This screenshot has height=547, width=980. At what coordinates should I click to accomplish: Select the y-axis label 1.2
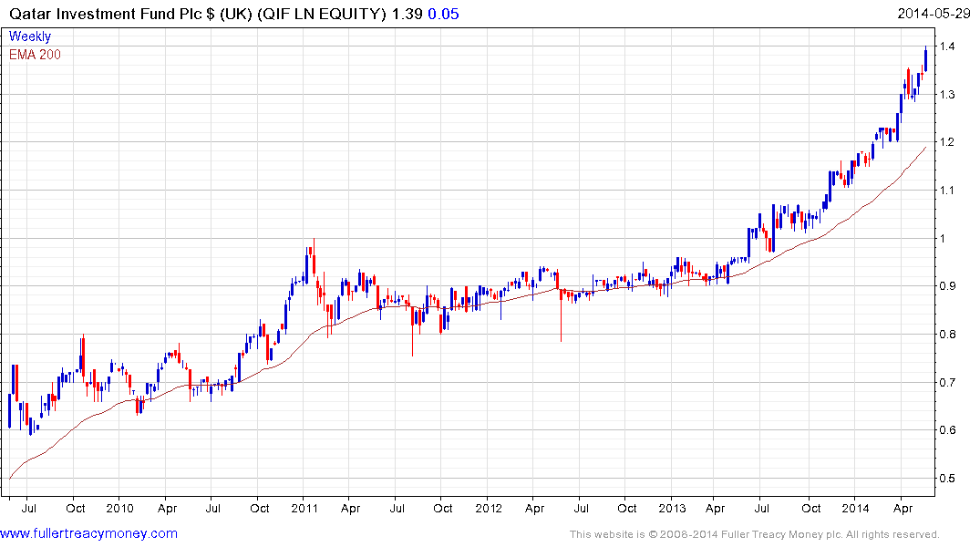[x=946, y=142]
